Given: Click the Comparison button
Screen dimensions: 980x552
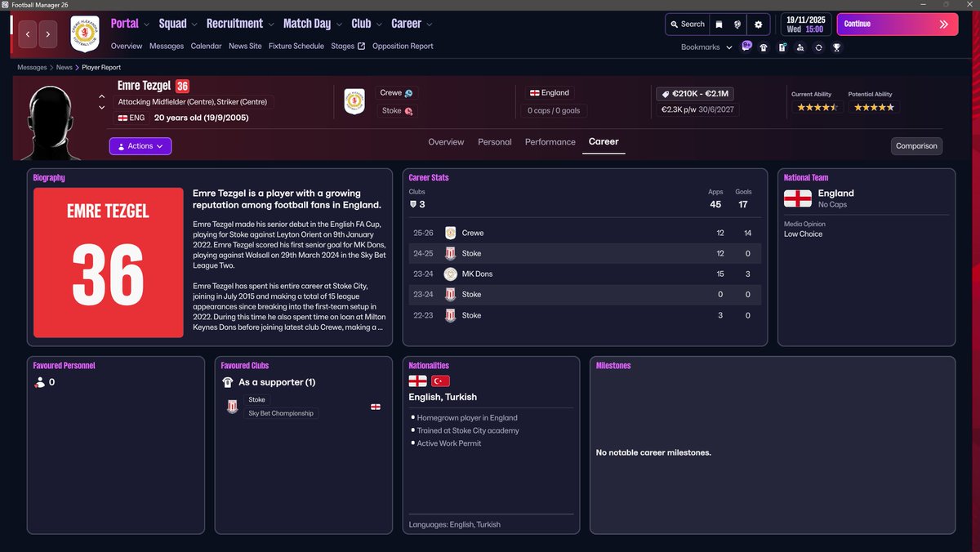Looking at the screenshot, I should tap(916, 146).
